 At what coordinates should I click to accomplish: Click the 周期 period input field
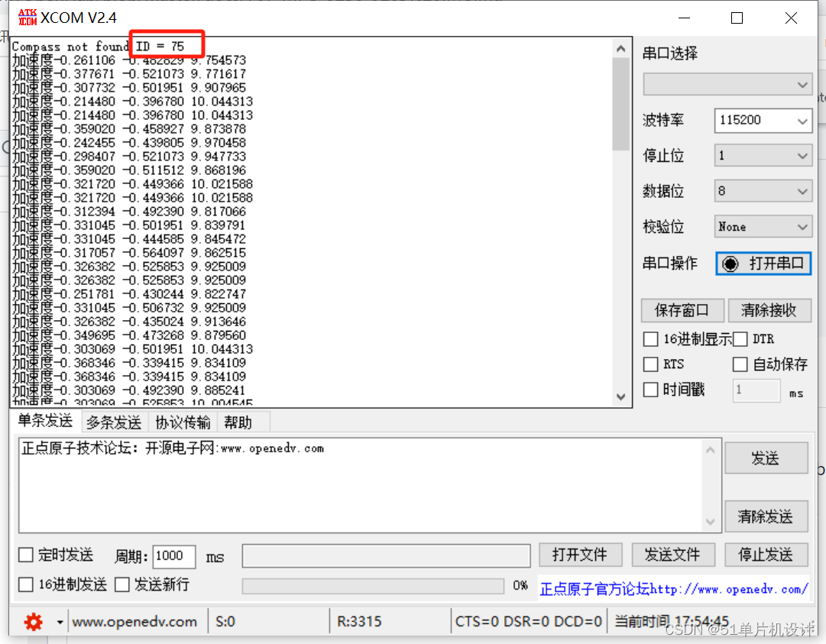[x=174, y=557]
